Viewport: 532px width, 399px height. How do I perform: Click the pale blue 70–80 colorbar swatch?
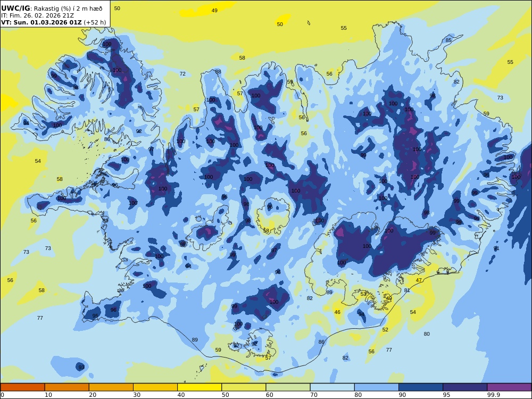tap(332, 387)
